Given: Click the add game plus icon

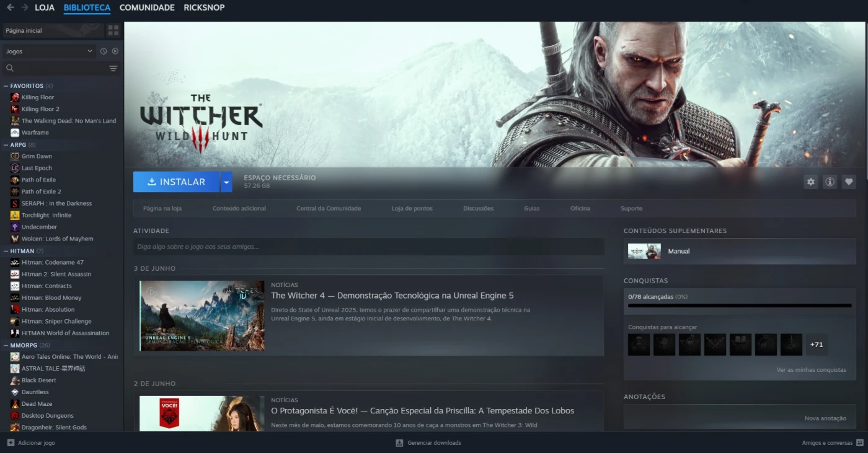Looking at the screenshot, I should pos(11,443).
